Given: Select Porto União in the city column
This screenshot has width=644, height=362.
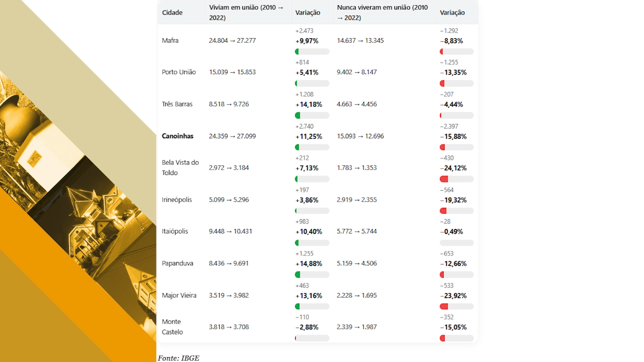Looking at the screenshot, I should click(179, 72).
